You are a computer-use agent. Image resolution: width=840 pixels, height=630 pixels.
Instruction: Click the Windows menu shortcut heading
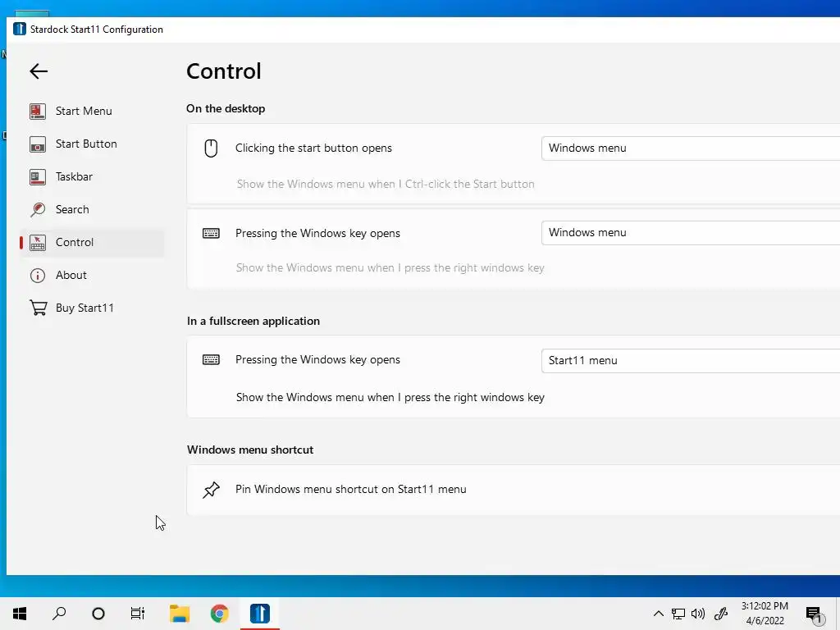(250, 450)
